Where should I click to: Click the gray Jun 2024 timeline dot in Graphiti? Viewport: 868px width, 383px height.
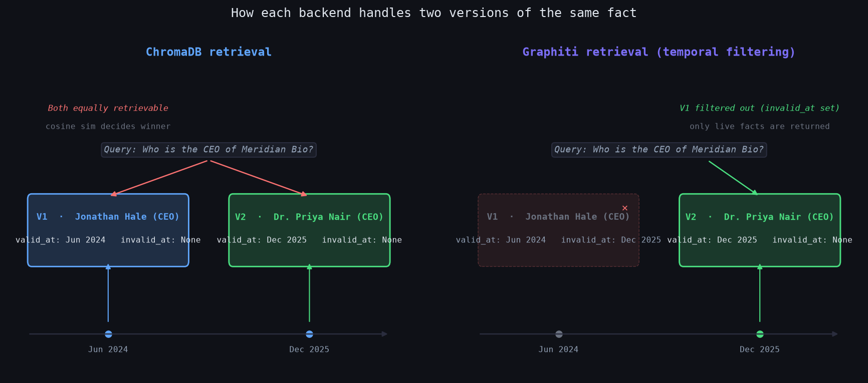(x=559, y=334)
